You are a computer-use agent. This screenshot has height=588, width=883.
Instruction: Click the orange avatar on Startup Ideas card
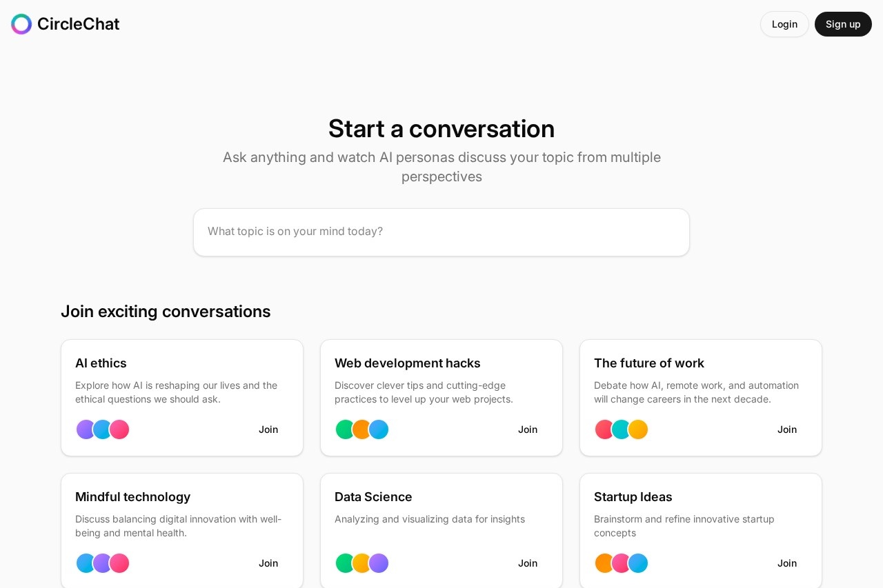pyautogui.click(x=604, y=563)
